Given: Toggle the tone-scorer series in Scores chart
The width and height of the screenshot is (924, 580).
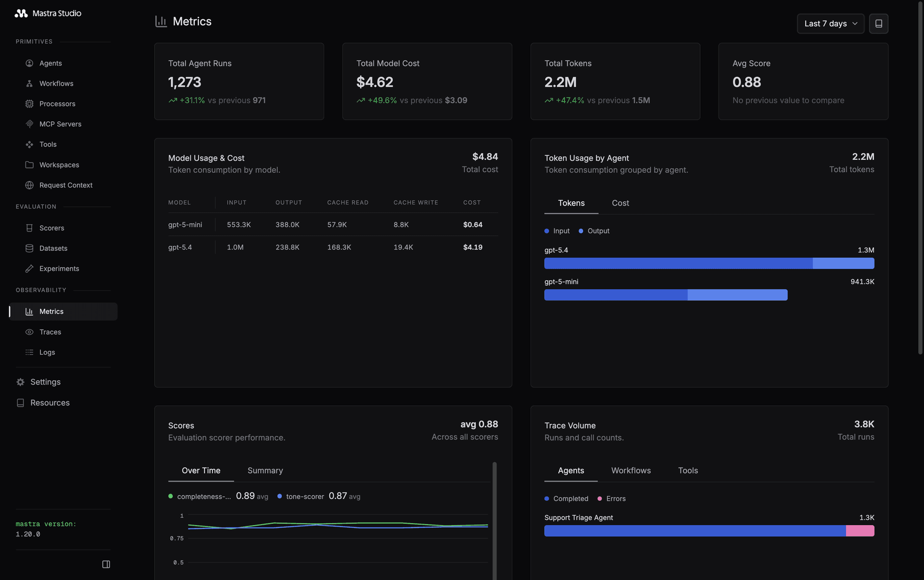Looking at the screenshot, I should point(300,496).
